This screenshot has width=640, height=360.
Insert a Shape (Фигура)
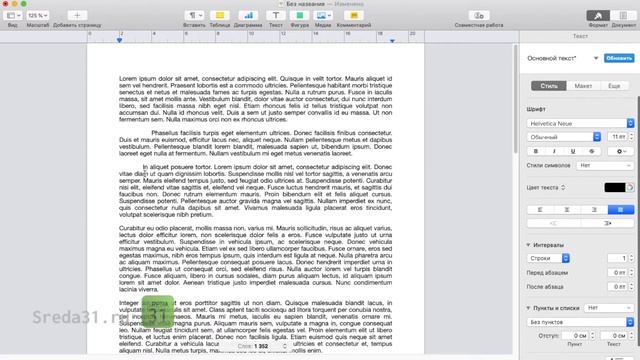coord(299,16)
